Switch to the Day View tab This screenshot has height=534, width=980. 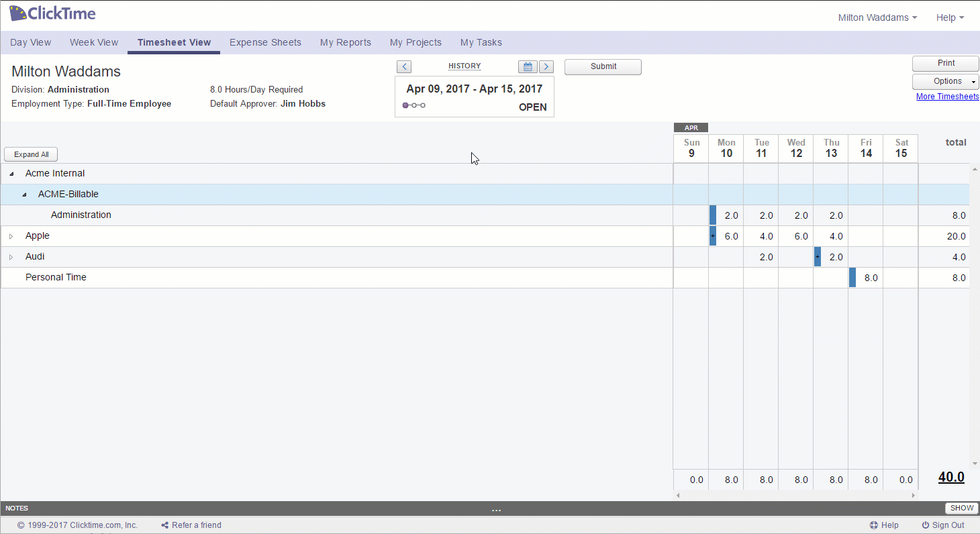(x=30, y=42)
